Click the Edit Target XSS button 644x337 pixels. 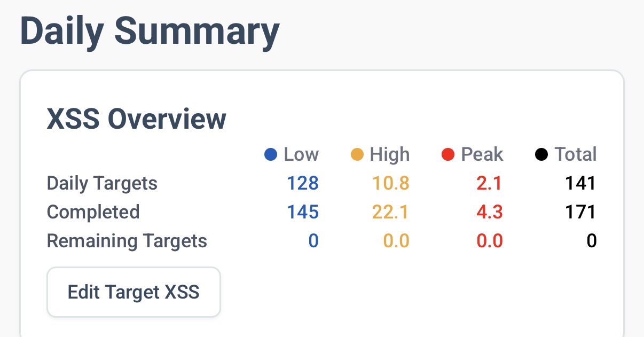point(133,292)
